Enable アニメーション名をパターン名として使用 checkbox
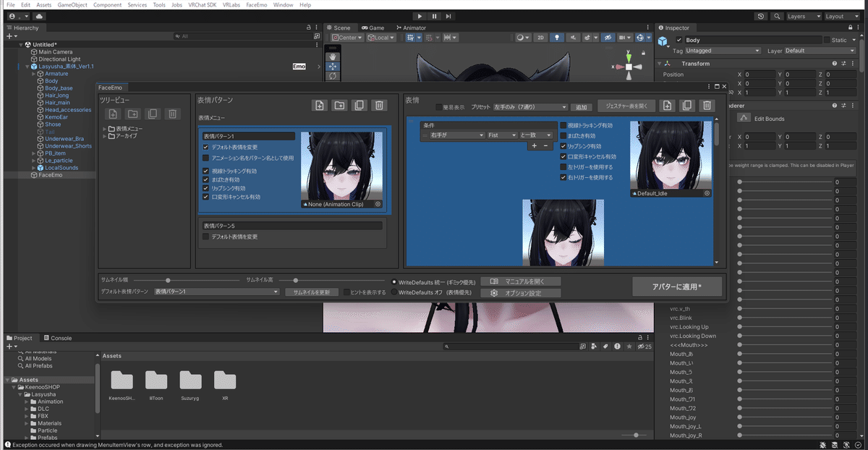868x450 pixels. coord(206,158)
